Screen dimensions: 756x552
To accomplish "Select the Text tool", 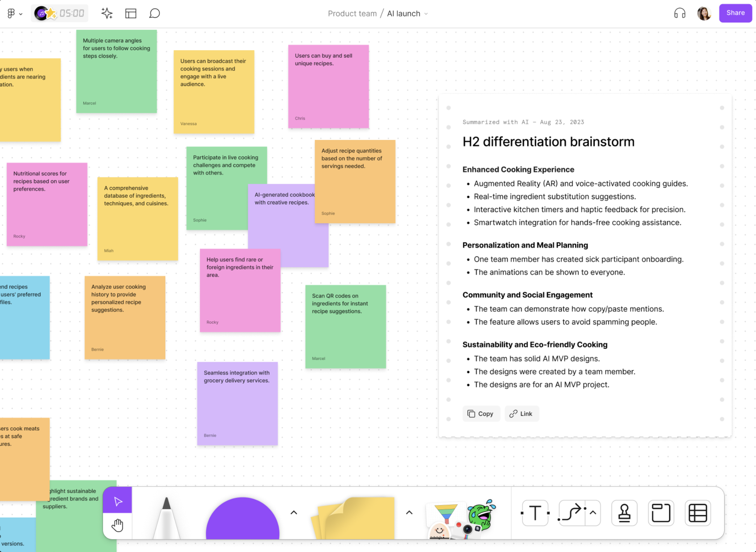I will (x=535, y=513).
